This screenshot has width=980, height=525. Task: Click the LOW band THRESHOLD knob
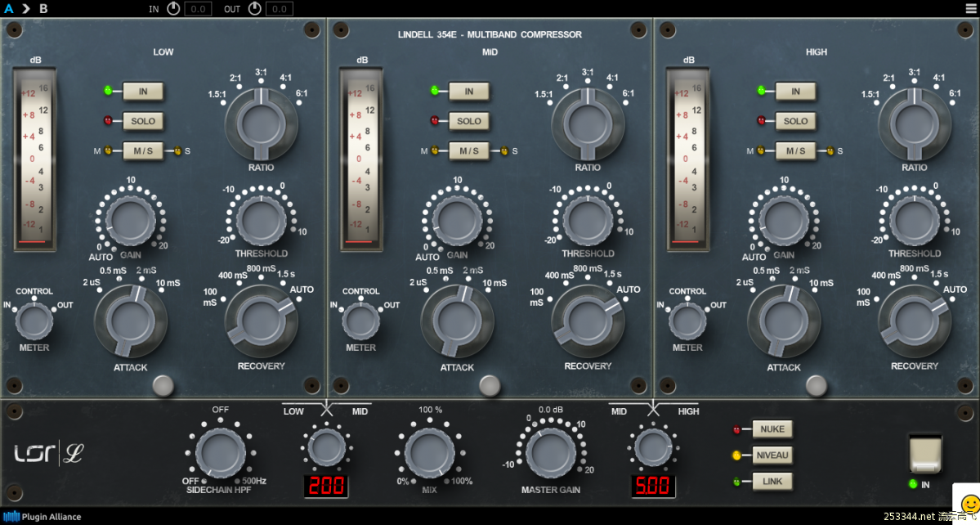262,219
